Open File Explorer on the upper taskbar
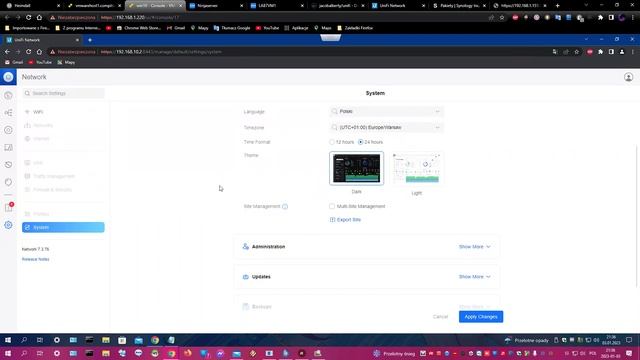 pos(106,340)
